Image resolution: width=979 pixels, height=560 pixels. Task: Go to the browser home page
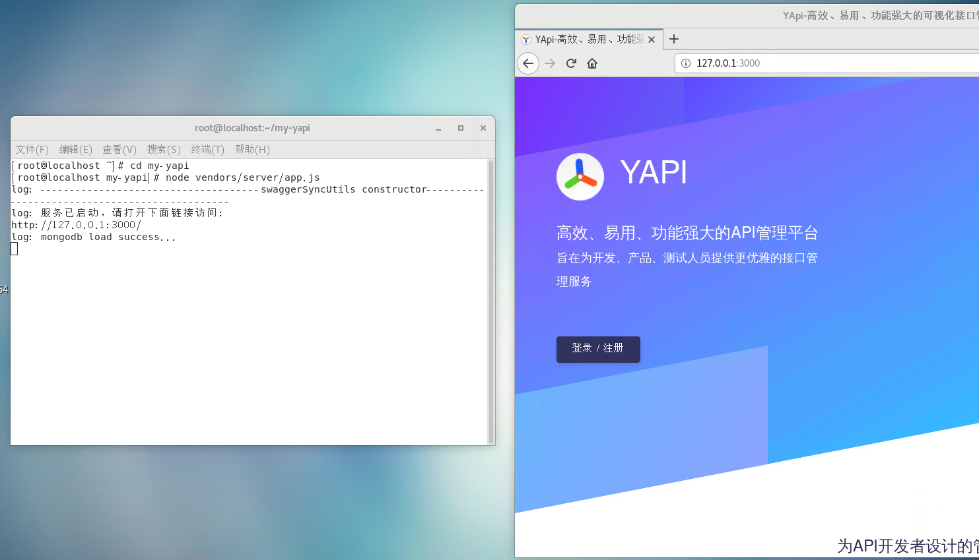pos(592,63)
